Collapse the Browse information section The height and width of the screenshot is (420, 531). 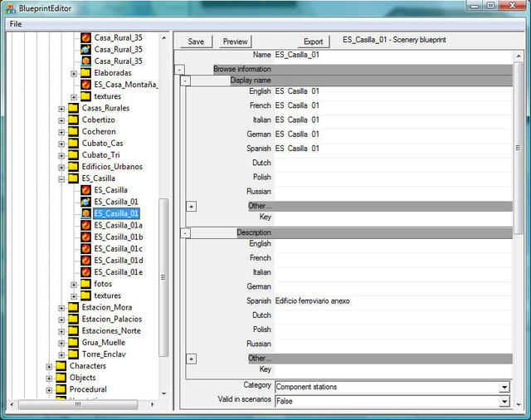180,70
